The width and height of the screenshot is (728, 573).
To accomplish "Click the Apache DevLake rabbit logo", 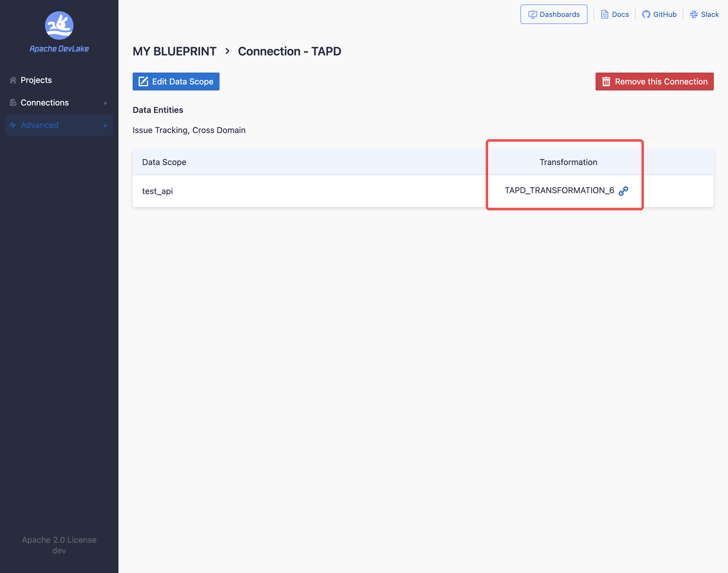I will tap(59, 25).
